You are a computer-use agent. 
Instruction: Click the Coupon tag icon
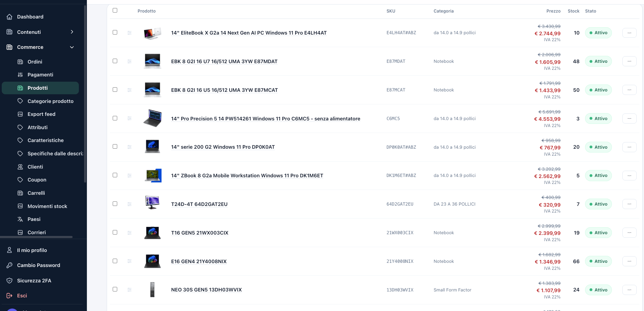tap(20, 180)
